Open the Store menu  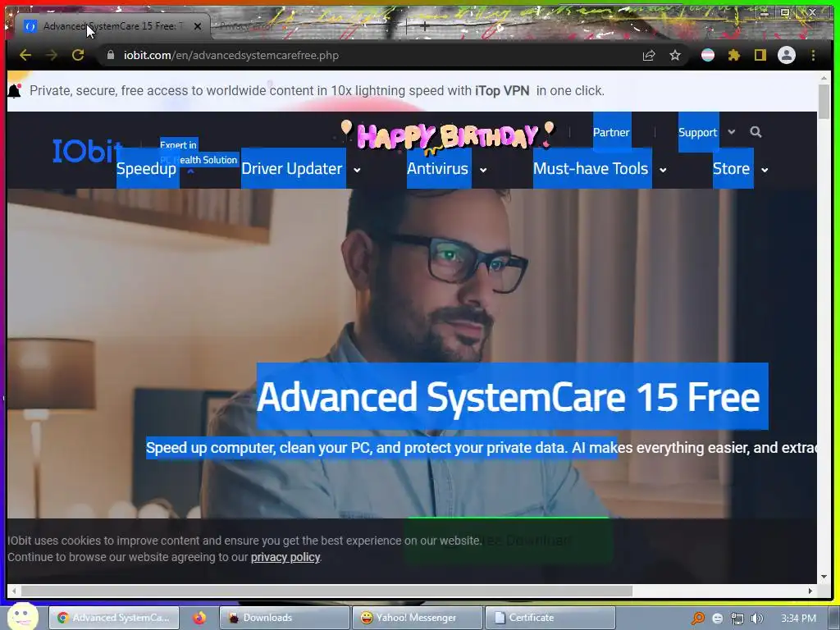[731, 169]
